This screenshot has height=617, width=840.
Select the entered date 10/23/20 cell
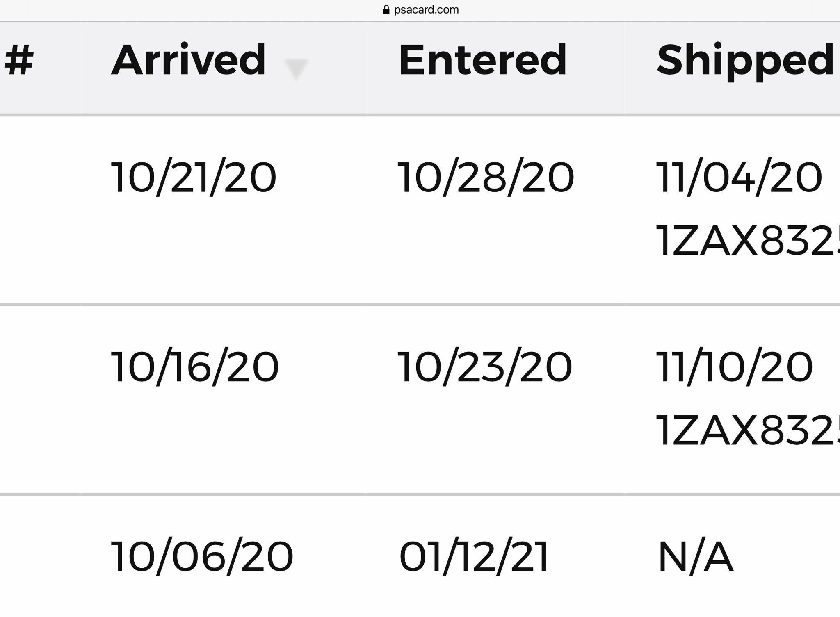485,367
